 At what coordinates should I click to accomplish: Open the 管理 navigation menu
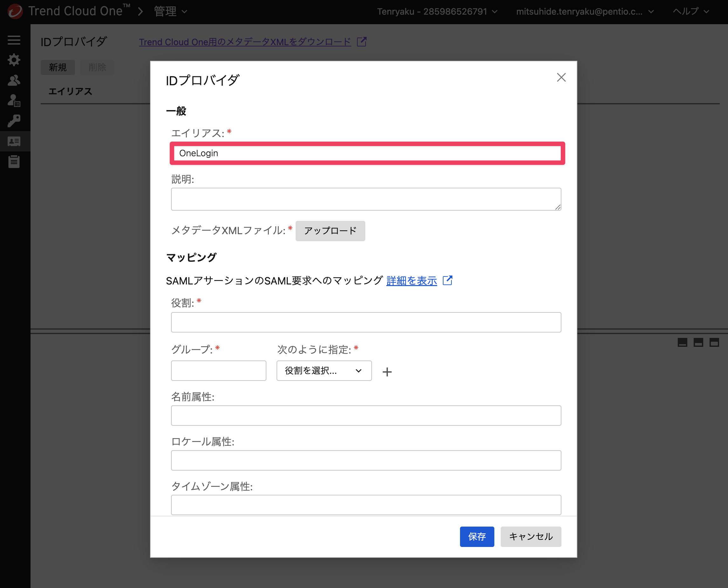point(170,11)
